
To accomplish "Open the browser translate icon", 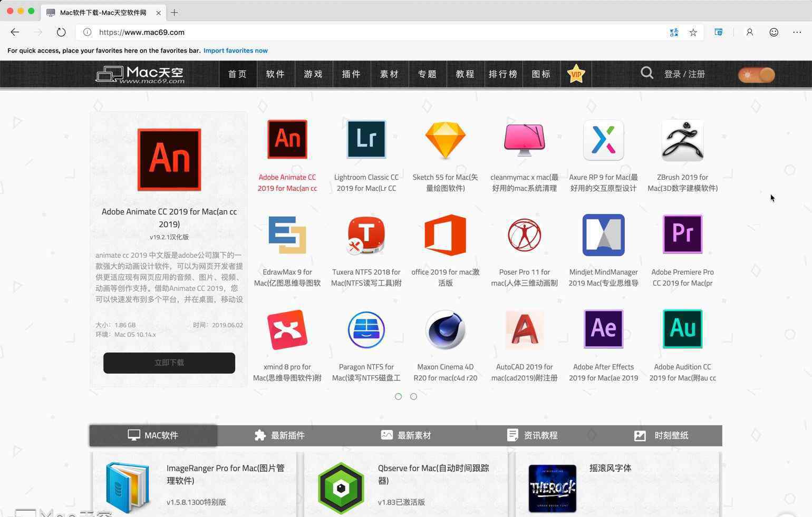I will click(674, 32).
